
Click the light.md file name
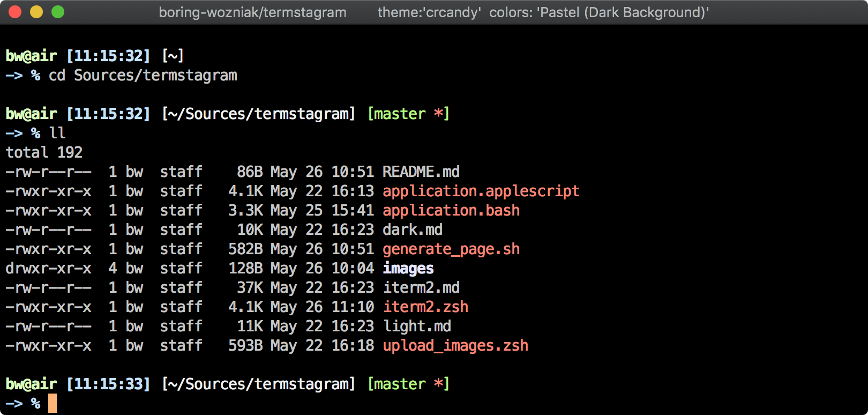(416, 326)
